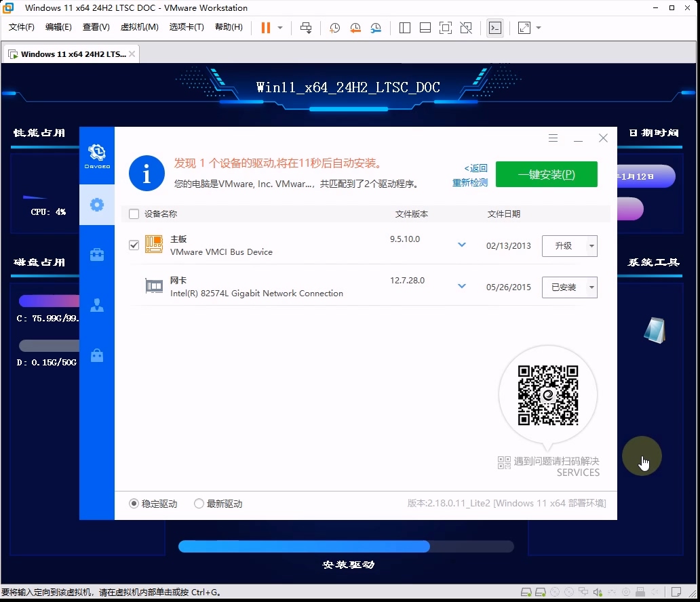Select the gear driver management sidebar icon

click(x=97, y=205)
